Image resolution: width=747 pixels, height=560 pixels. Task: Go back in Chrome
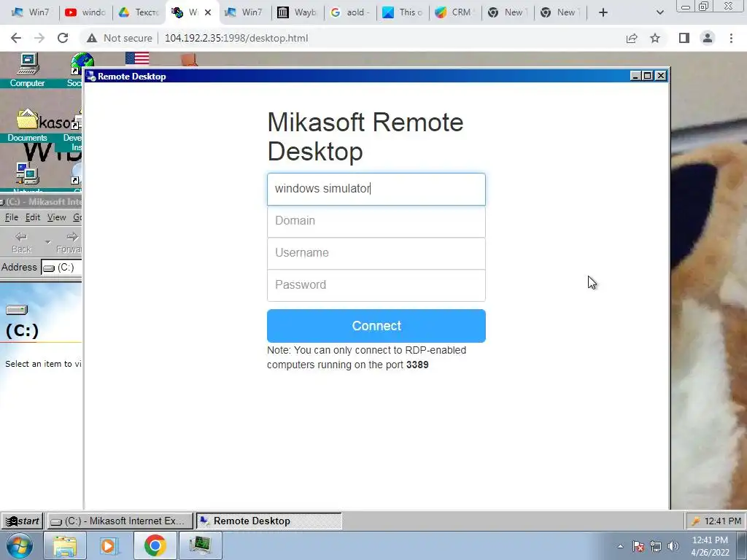16,38
